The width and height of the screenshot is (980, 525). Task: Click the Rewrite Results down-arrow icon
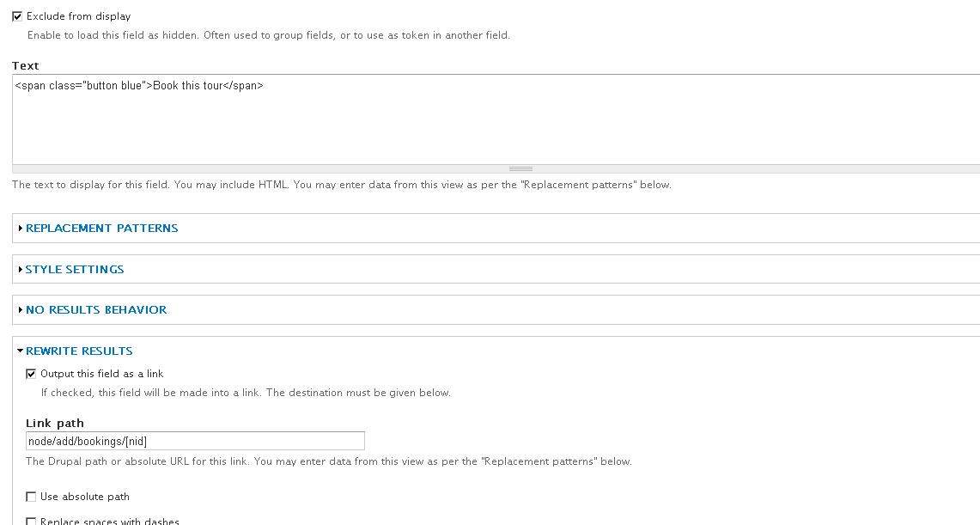[x=20, y=351]
